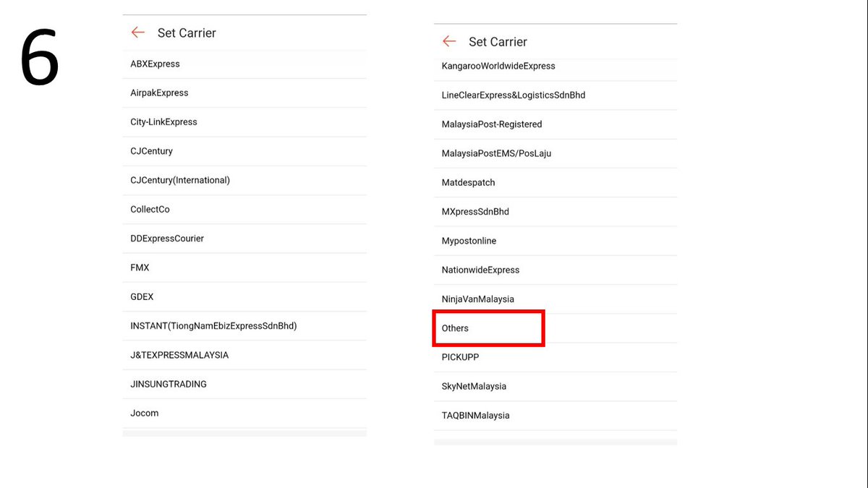Go back using left Set Carrier arrow
868x488 pixels.
pos(137,33)
